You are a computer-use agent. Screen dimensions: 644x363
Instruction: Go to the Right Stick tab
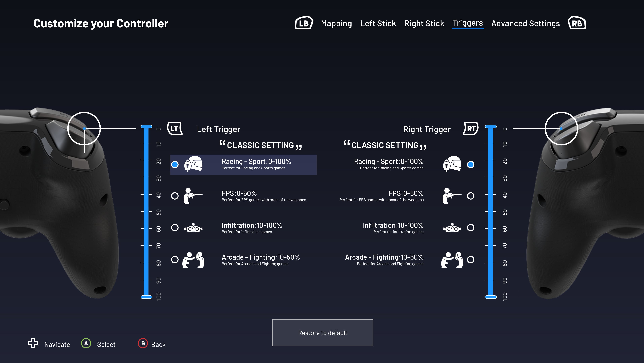point(424,24)
